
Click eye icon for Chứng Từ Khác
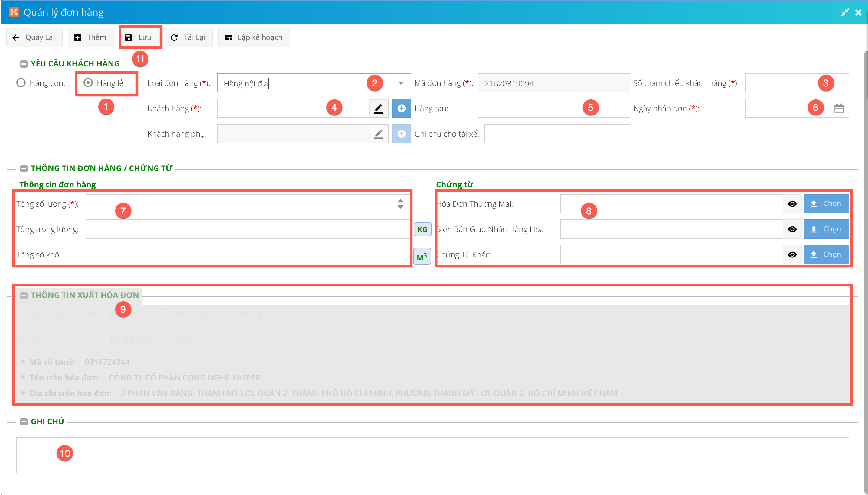792,255
